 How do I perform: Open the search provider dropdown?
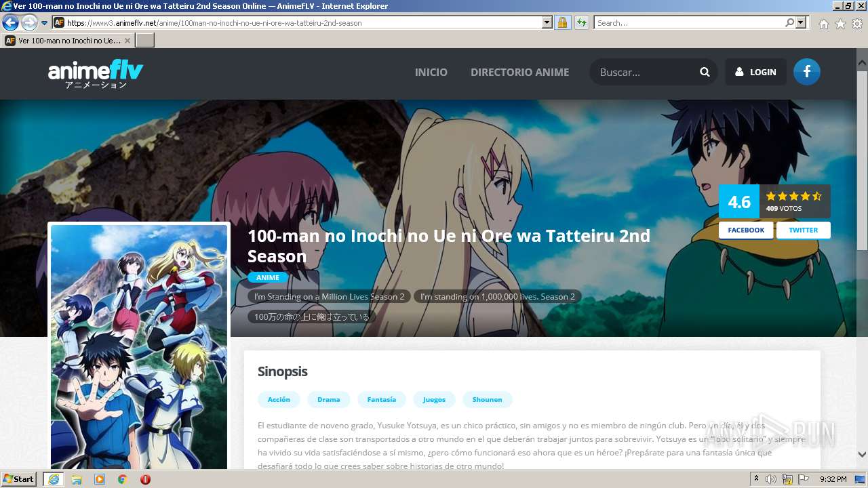point(802,23)
